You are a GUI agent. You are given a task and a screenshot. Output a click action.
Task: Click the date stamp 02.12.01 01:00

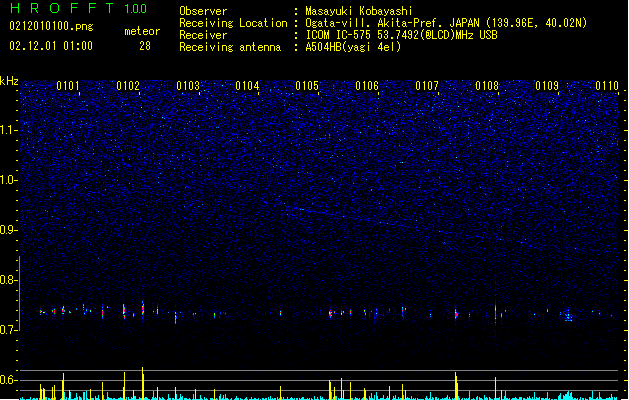(x=51, y=46)
